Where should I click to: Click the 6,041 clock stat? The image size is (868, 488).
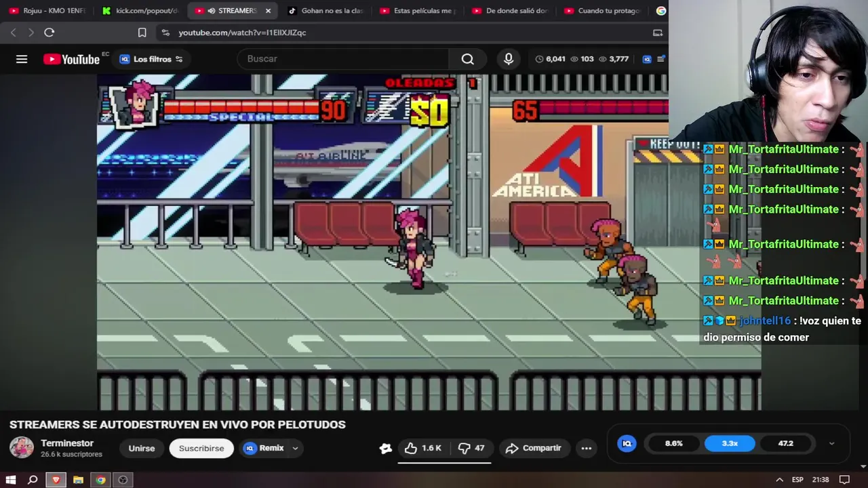[550, 59]
